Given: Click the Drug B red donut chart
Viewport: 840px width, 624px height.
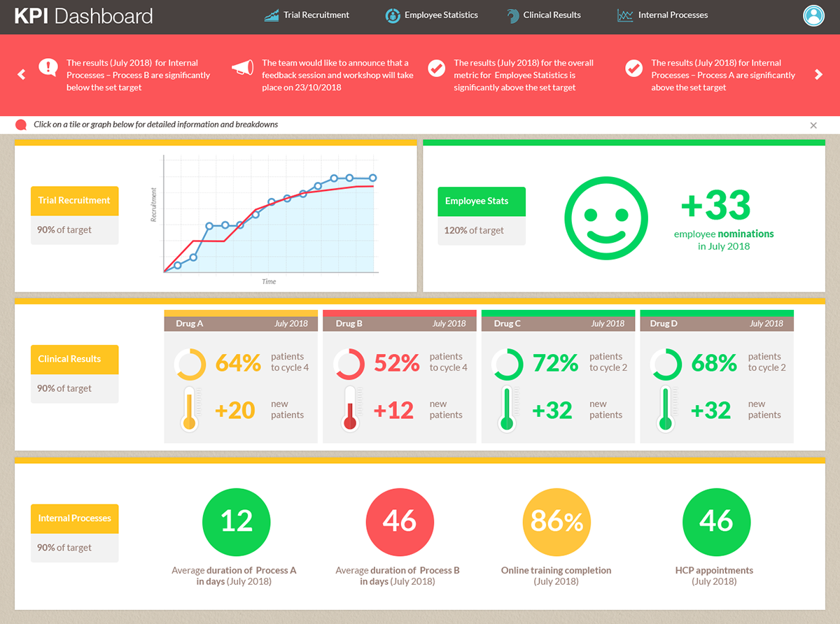Looking at the screenshot, I should pos(349,364).
